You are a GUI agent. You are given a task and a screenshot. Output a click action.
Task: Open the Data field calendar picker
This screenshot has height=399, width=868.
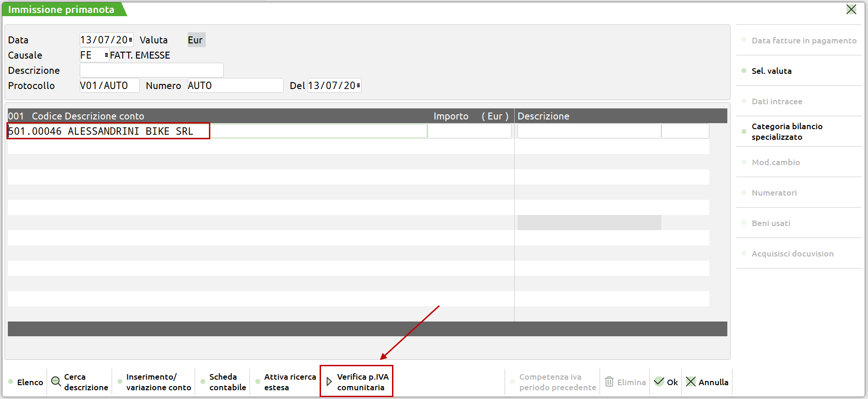click(x=131, y=40)
